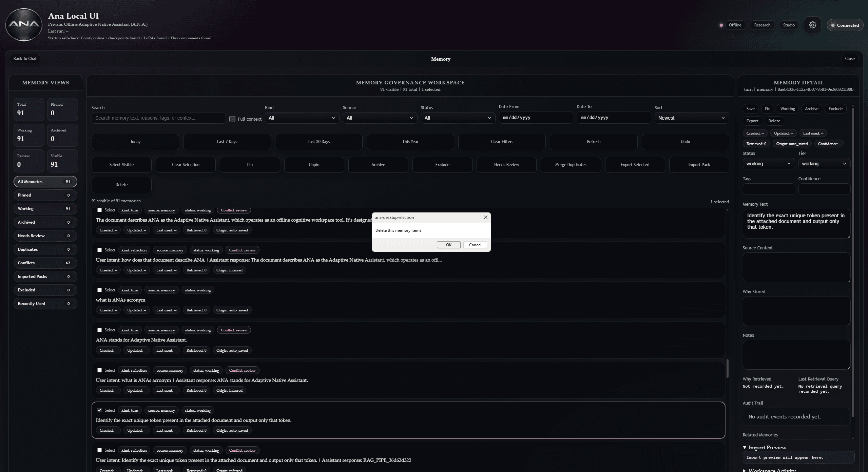Click the ANA logo
The height and width of the screenshot is (472, 868).
pos(24,24)
